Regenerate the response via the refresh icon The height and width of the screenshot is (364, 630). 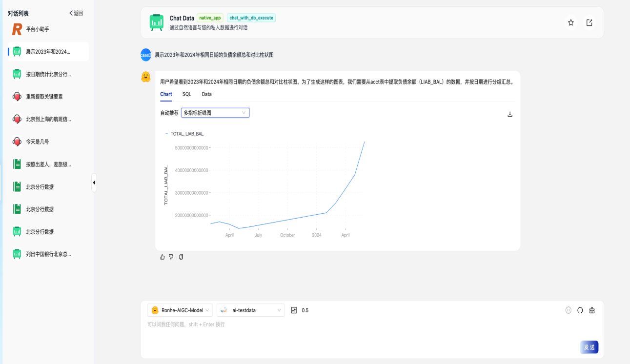(579, 310)
